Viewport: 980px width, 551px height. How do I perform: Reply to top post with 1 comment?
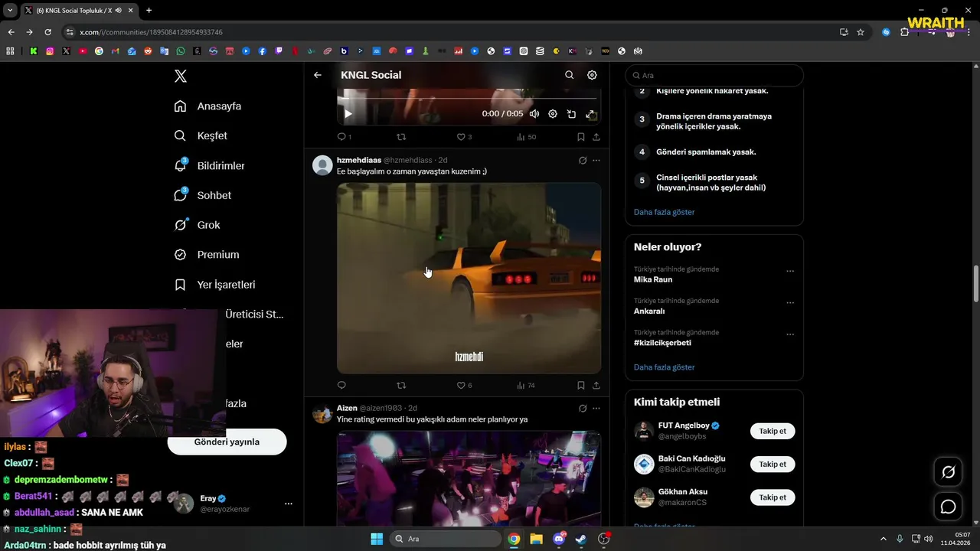pyautogui.click(x=345, y=137)
